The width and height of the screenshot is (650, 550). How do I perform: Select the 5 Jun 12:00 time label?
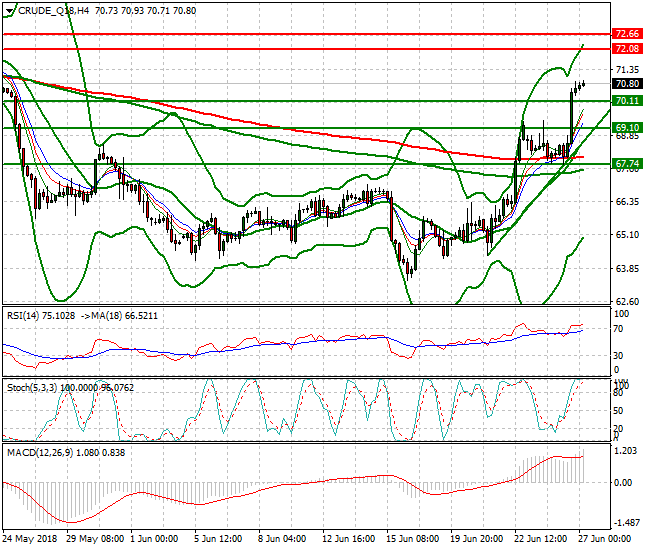(x=218, y=539)
